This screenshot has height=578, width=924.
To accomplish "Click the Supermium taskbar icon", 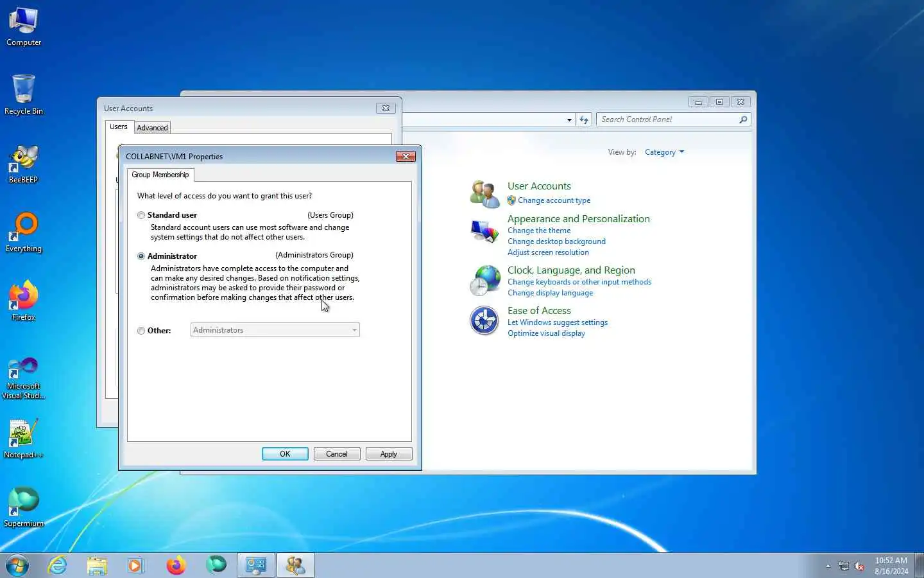I will pyautogui.click(x=216, y=565).
